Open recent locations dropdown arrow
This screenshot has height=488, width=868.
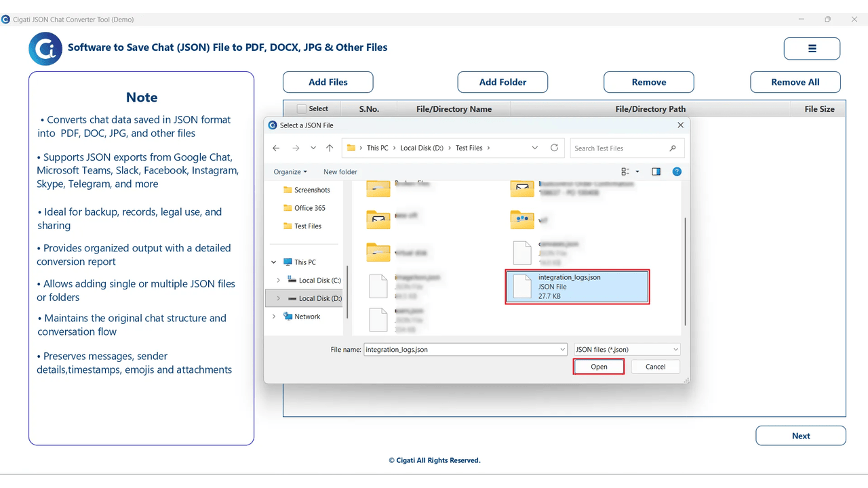(313, 148)
